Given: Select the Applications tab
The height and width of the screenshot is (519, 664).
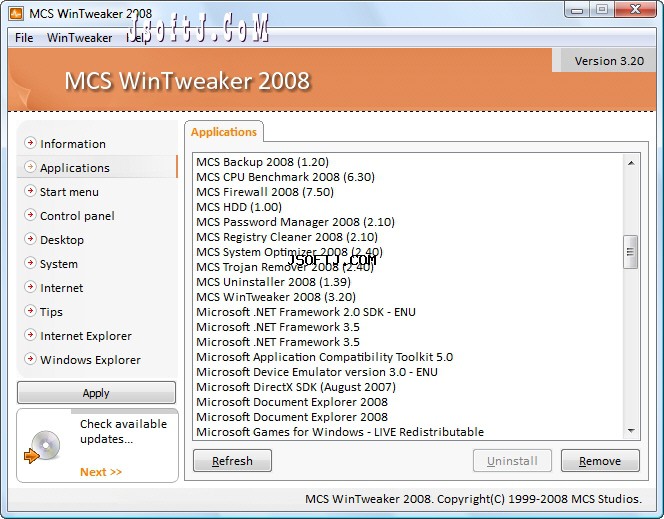Looking at the screenshot, I should [224, 132].
